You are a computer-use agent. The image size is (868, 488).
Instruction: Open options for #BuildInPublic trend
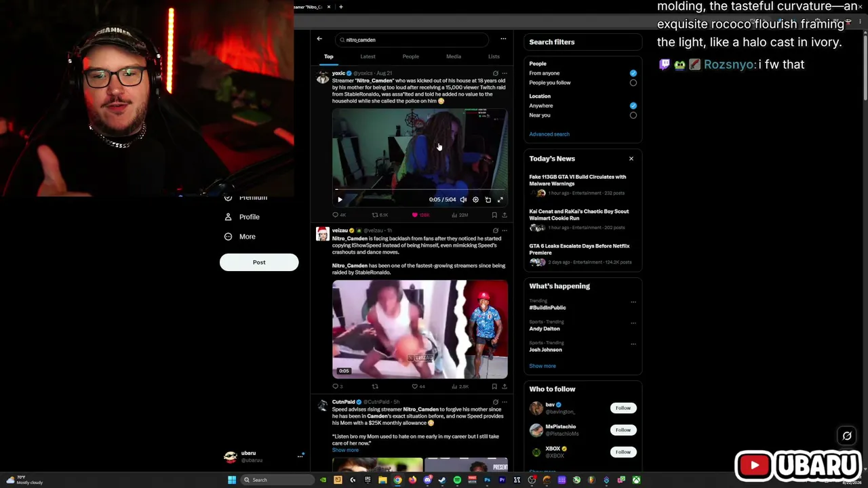[633, 302]
